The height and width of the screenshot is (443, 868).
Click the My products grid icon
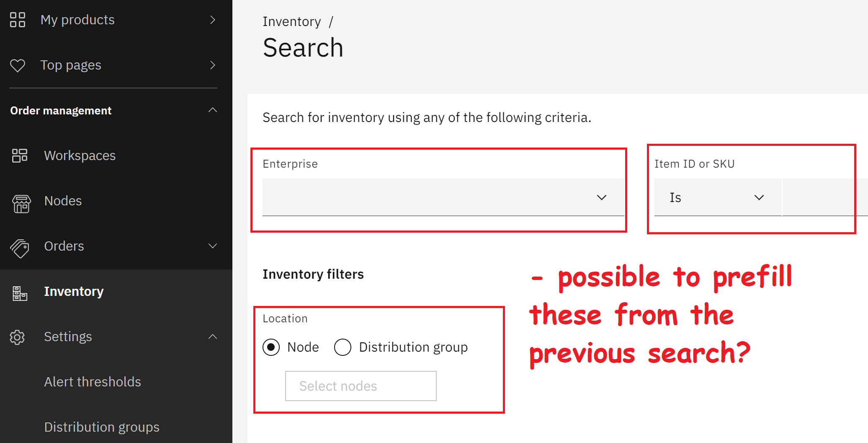point(18,20)
